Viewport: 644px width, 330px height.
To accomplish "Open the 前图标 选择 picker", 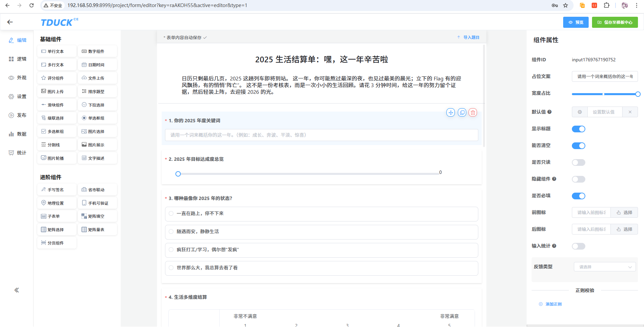I will pyautogui.click(x=624, y=212).
